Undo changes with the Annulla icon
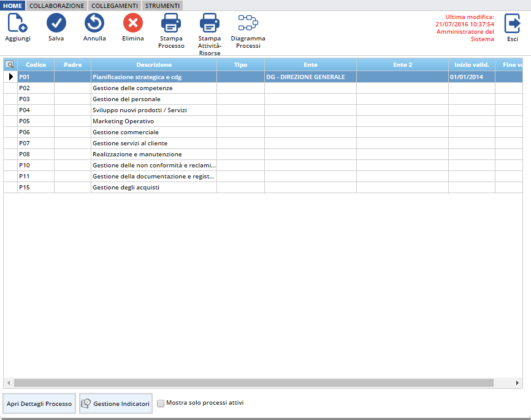The height and width of the screenshot is (420, 531). tap(94, 24)
